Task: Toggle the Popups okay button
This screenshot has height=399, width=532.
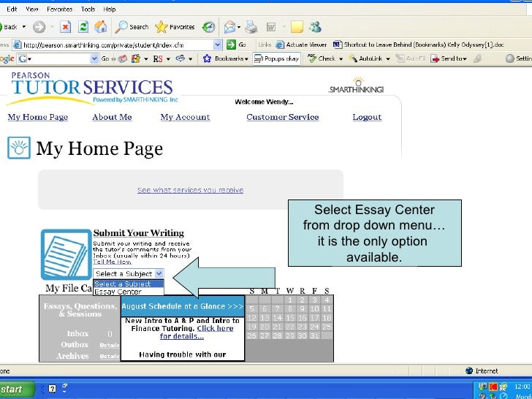Action: [277, 58]
